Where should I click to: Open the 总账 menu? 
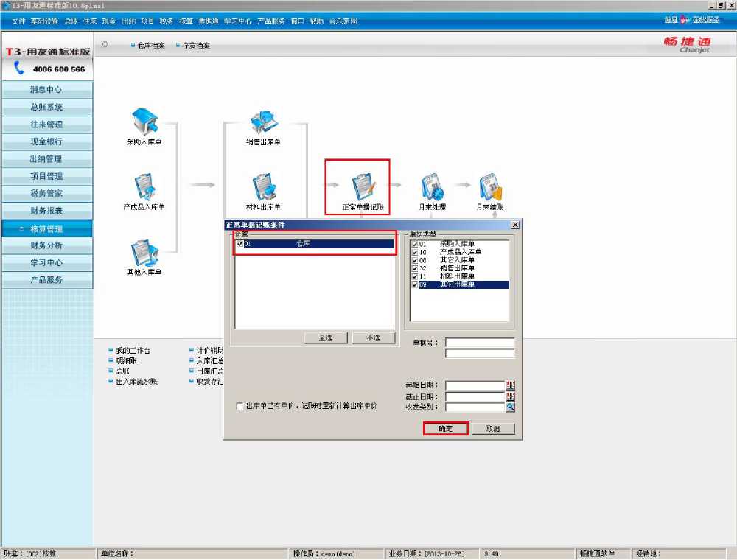(x=71, y=21)
